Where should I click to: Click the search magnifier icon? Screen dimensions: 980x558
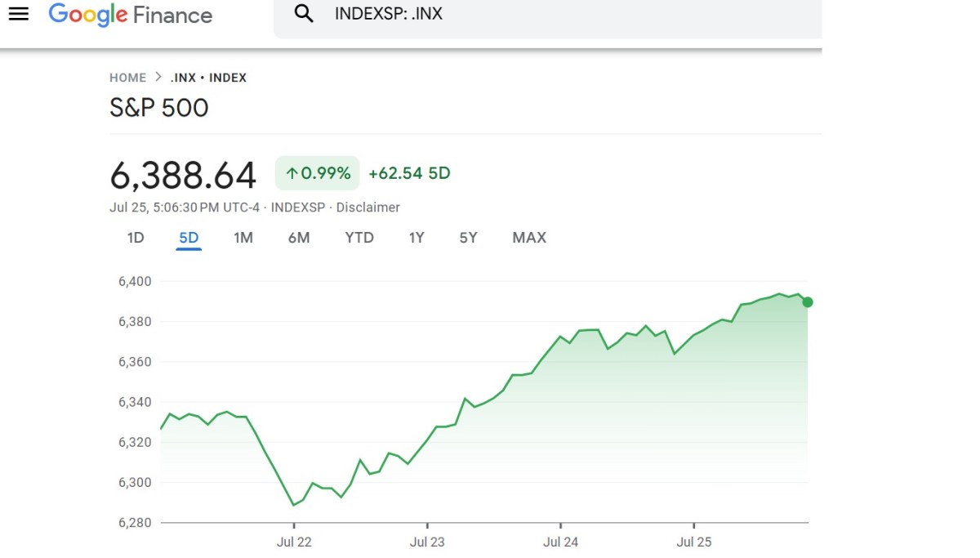pyautogui.click(x=303, y=14)
